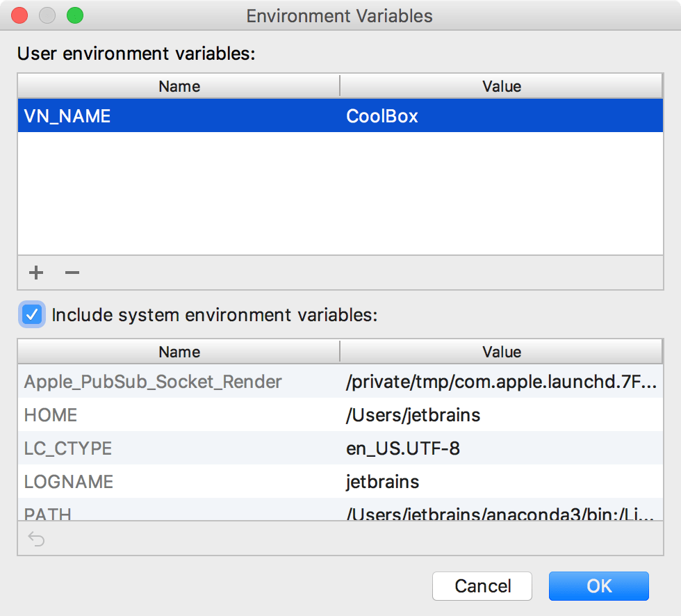
Task: Click the Value column header of system variables
Action: 502,352
